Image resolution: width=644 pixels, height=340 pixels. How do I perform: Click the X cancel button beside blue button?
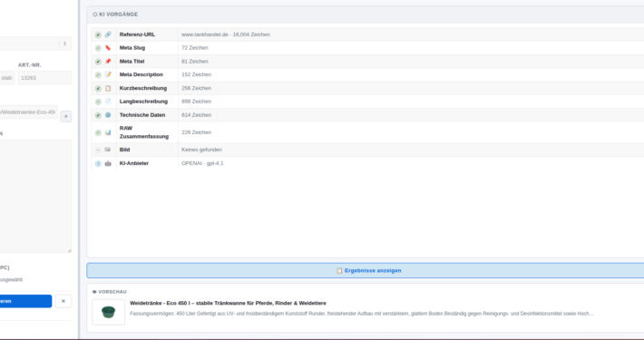coord(63,301)
